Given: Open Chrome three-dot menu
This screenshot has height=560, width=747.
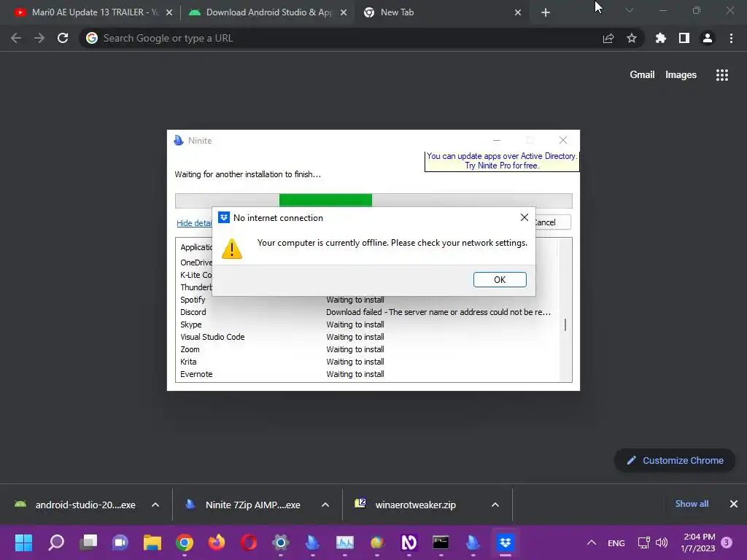Looking at the screenshot, I should (731, 38).
